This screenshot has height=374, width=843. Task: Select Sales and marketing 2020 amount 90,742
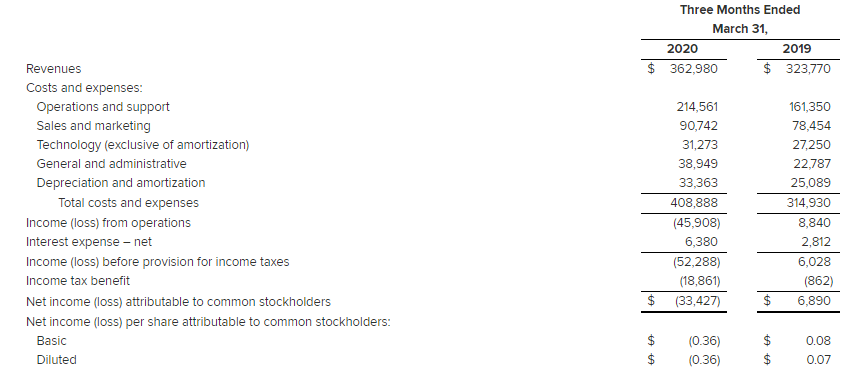point(697,126)
